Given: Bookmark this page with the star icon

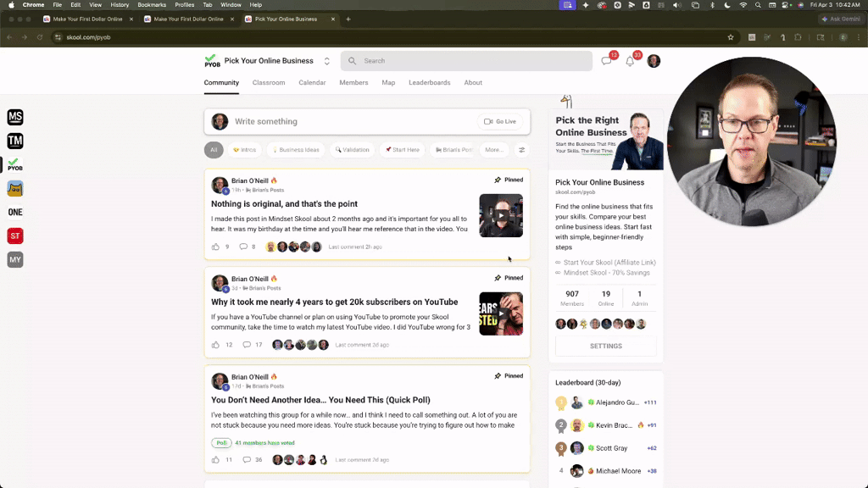Looking at the screenshot, I should (x=731, y=37).
